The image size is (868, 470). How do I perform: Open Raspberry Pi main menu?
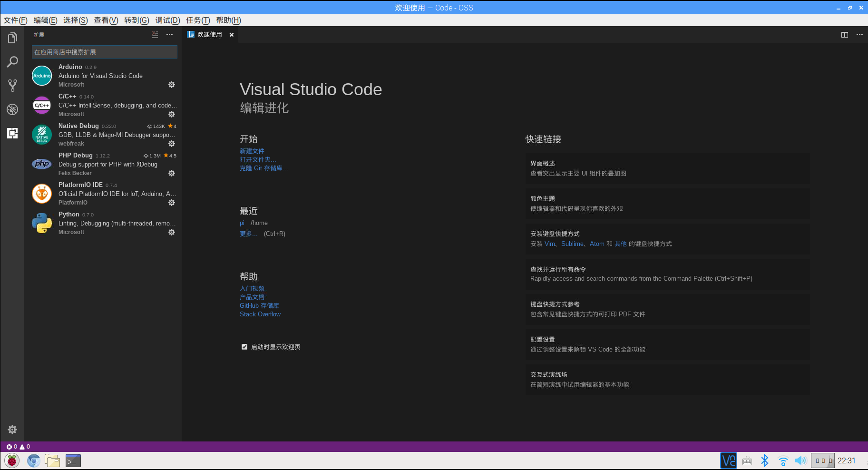point(12,460)
